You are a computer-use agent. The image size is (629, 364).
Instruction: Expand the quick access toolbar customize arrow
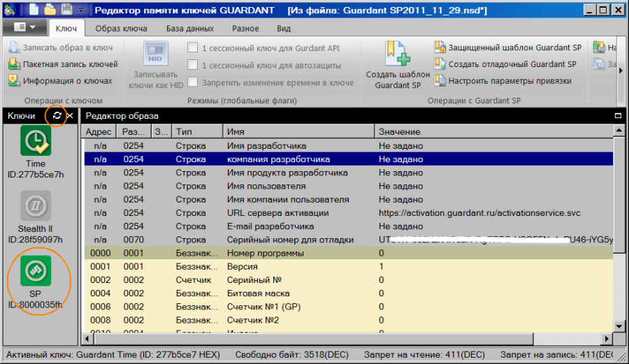81,10
